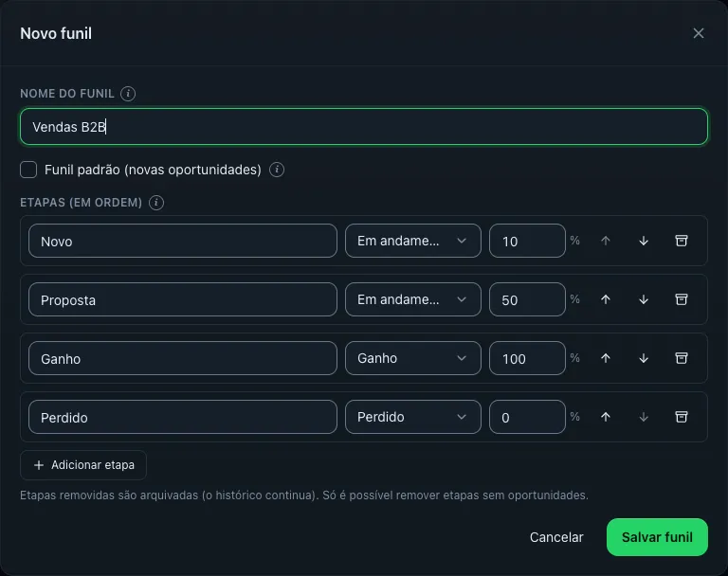Move the Proposta stage down
The height and width of the screenshot is (576, 728).
coord(644,299)
